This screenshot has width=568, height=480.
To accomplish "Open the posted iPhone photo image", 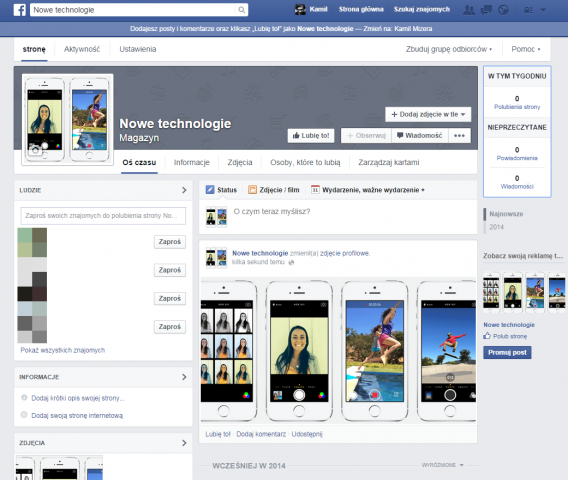I will (338, 350).
